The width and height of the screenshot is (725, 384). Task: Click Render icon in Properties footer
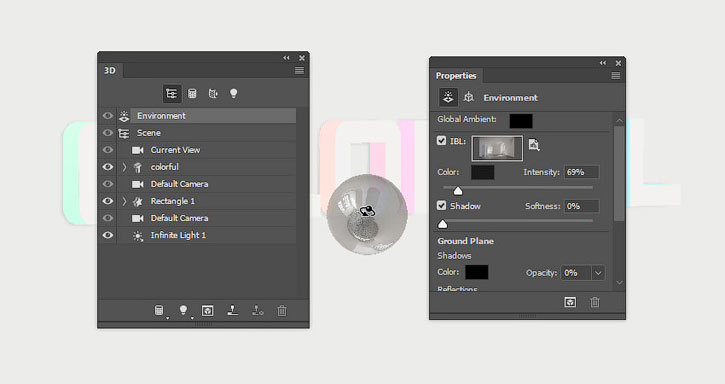tap(570, 303)
